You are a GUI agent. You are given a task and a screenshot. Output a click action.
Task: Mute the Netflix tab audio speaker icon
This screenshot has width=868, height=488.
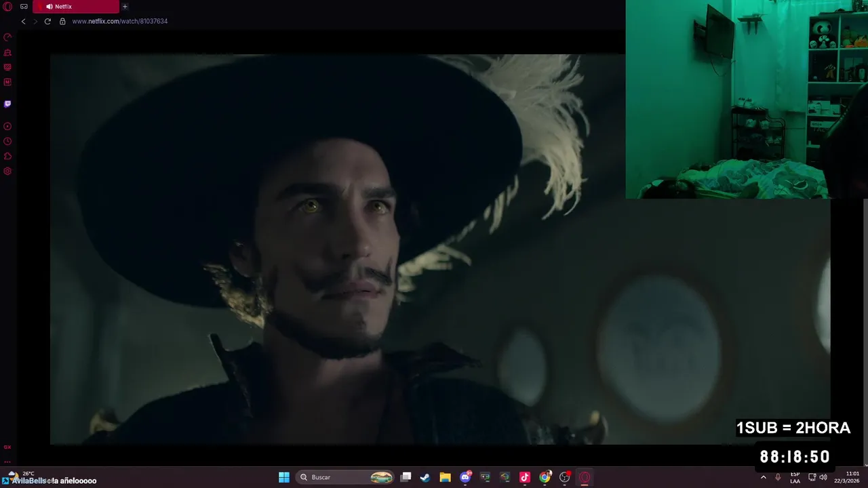(50, 7)
